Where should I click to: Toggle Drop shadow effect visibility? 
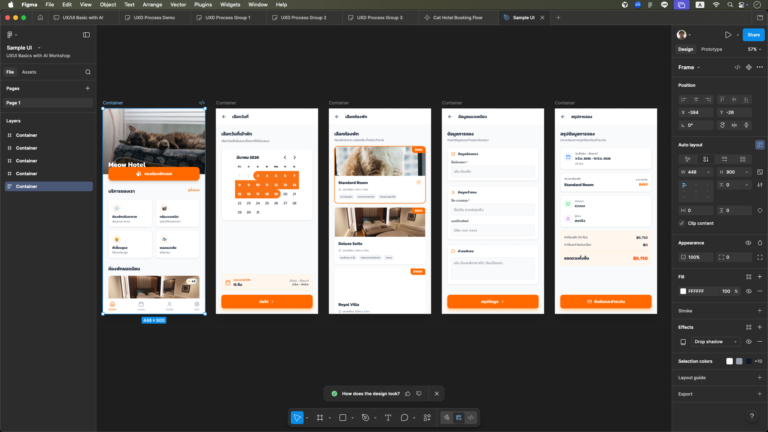(748, 341)
